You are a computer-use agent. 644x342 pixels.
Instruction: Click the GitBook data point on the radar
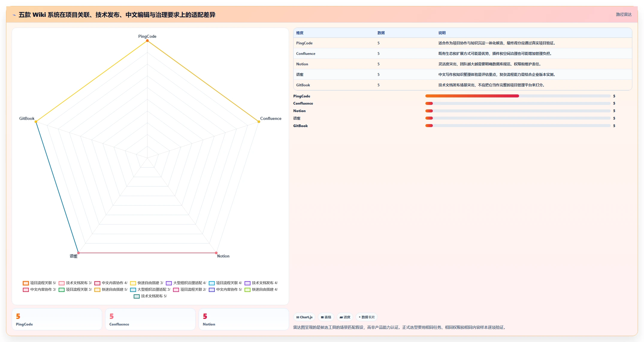pos(36,122)
